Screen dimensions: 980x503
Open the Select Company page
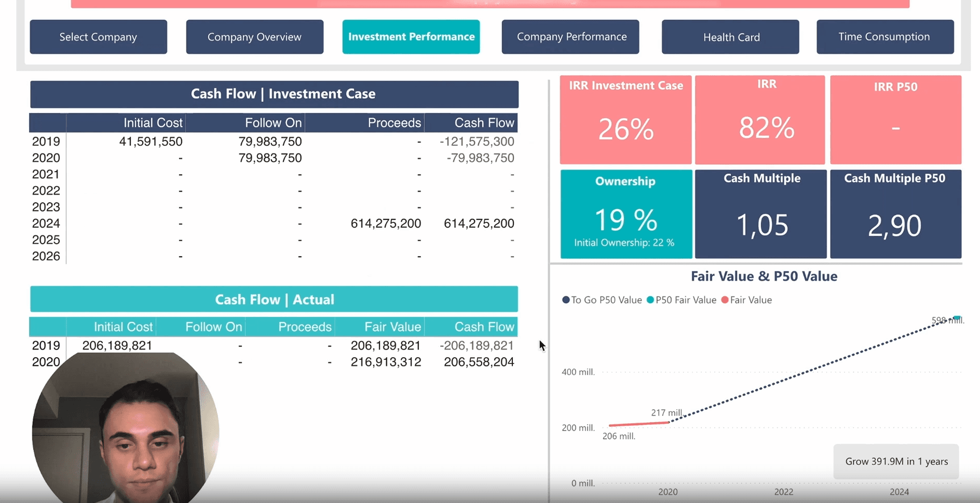(98, 37)
